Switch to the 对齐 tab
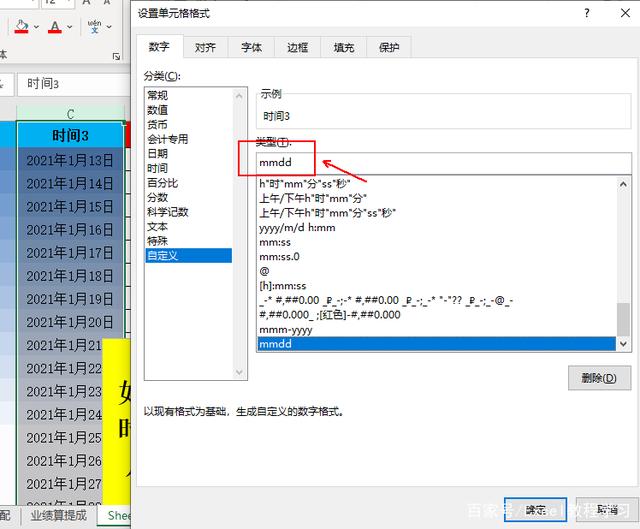The height and width of the screenshot is (529, 640). (205, 48)
